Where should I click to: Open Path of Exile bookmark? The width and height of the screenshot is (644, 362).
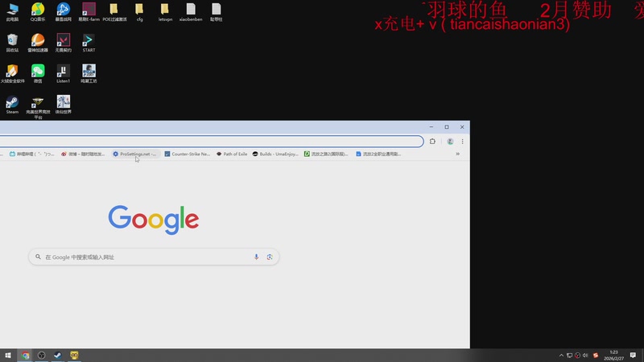coord(232,154)
